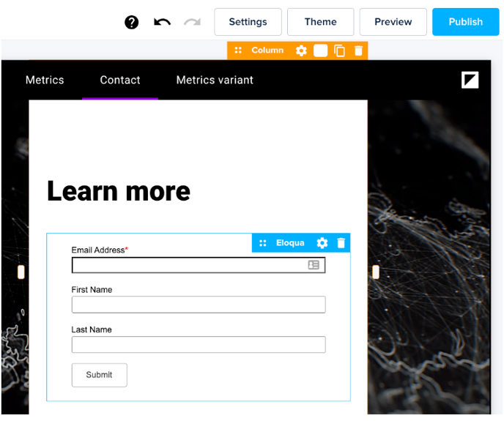Publish the page
Viewport: 504px width, 421px height.
pyautogui.click(x=465, y=22)
